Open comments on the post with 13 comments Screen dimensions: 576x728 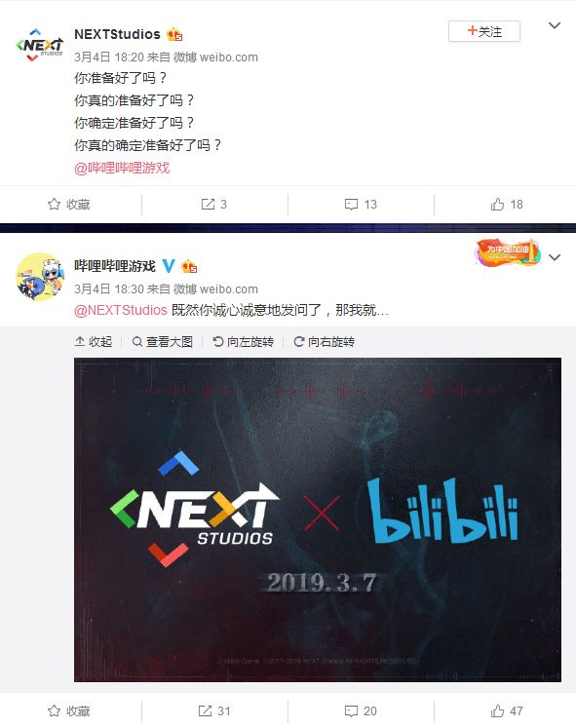pyautogui.click(x=361, y=205)
